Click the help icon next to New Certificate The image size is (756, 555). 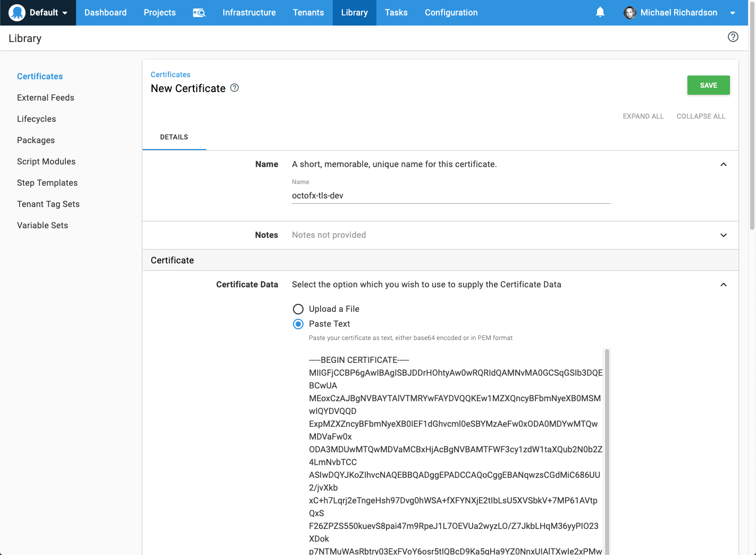(234, 88)
